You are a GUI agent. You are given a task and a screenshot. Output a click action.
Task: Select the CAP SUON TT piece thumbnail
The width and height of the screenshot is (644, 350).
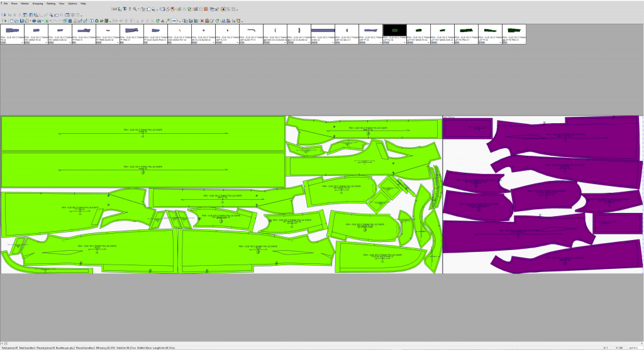(x=252, y=34)
